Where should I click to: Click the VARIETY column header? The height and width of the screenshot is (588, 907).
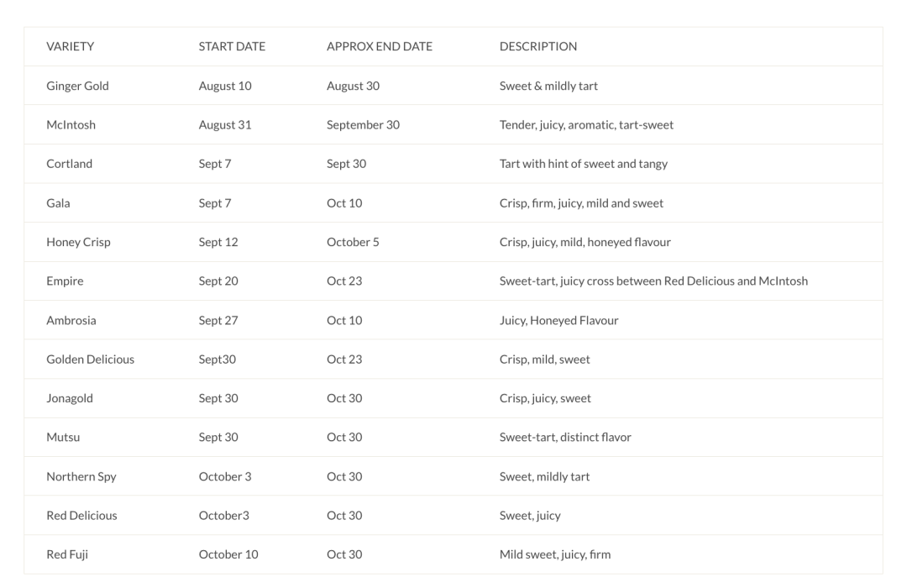[x=70, y=47]
